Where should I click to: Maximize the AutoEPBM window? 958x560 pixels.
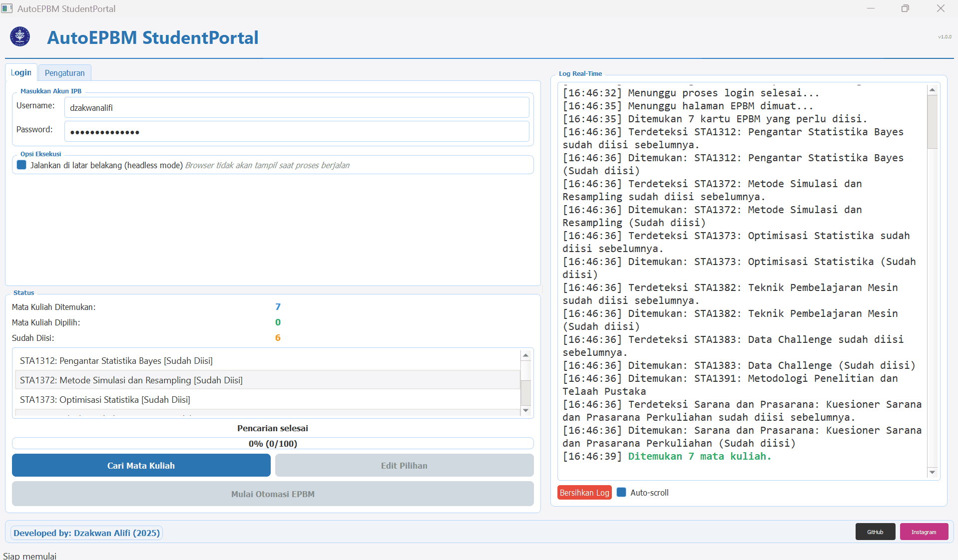(x=905, y=8)
